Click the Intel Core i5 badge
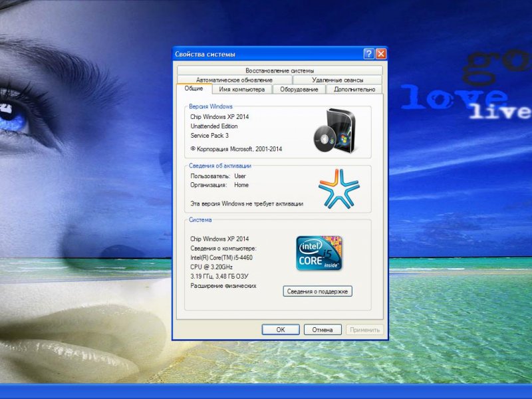The width and height of the screenshot is (532, 399). [x=319, y=253]
